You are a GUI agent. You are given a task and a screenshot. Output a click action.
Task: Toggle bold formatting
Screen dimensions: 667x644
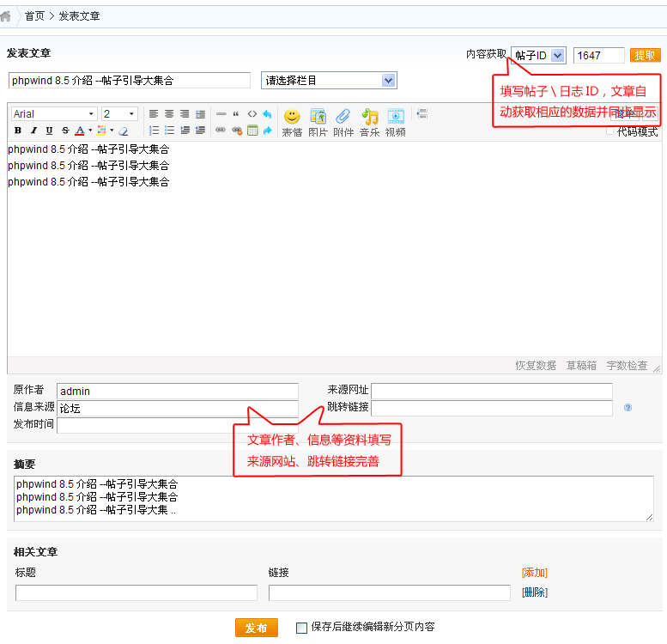tap(18, 131)
